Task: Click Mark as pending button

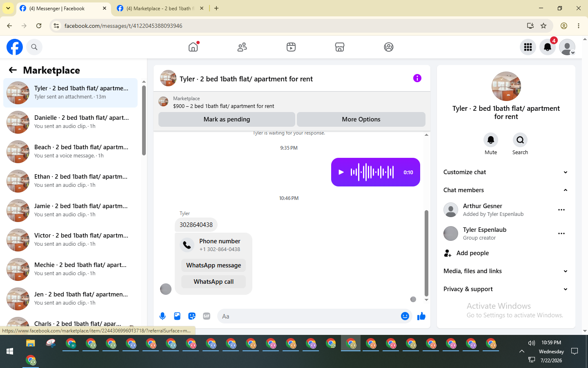Action: (227, 119)
